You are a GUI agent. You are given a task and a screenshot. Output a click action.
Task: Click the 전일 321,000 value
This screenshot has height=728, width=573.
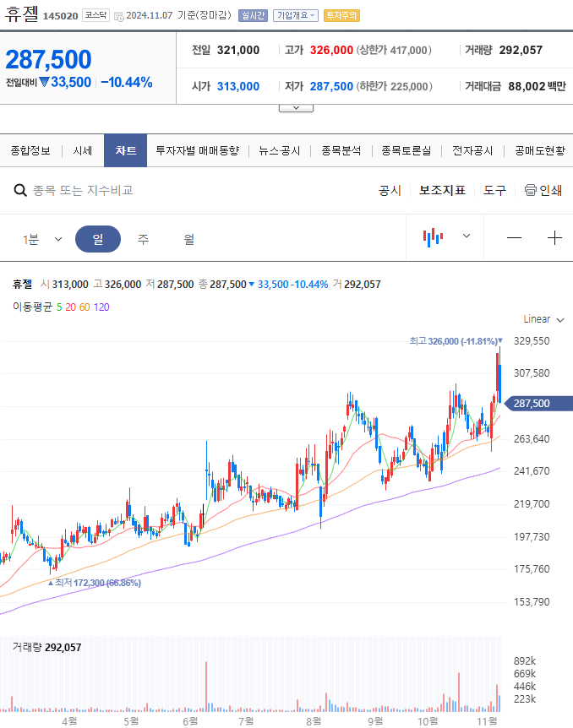[x=238, y=50]
